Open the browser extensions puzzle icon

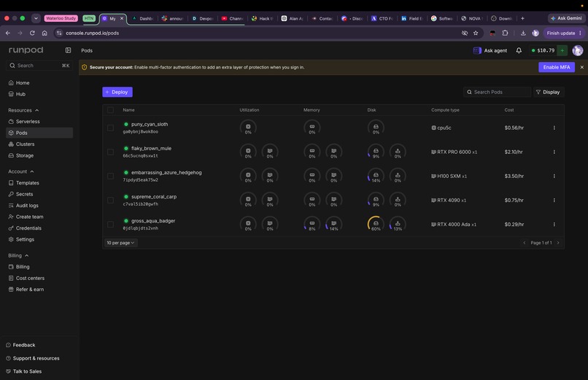tap(505, 33)
